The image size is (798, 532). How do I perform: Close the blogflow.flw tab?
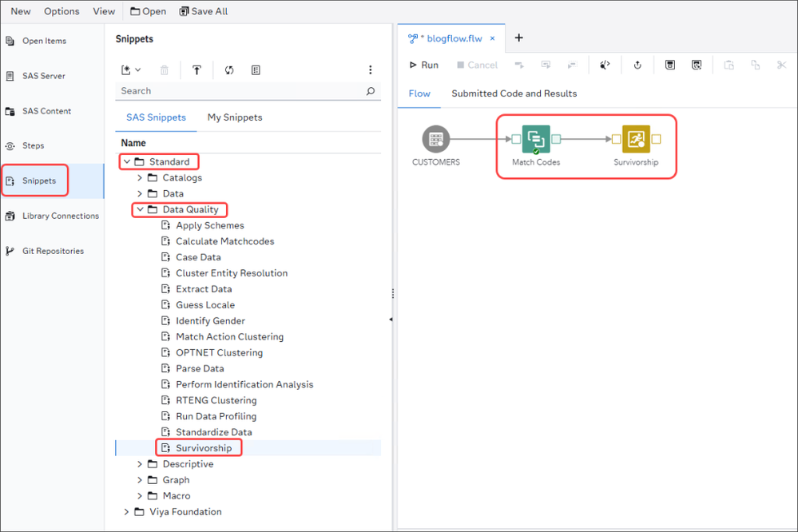pyautogui.click(x=493, y=38)
